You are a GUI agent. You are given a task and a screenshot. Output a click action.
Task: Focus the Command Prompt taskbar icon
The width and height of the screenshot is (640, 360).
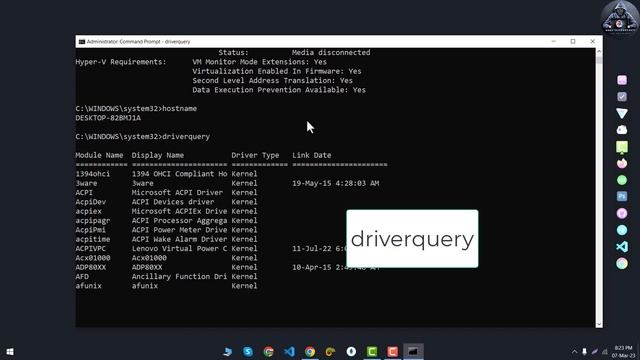[413, 351]
